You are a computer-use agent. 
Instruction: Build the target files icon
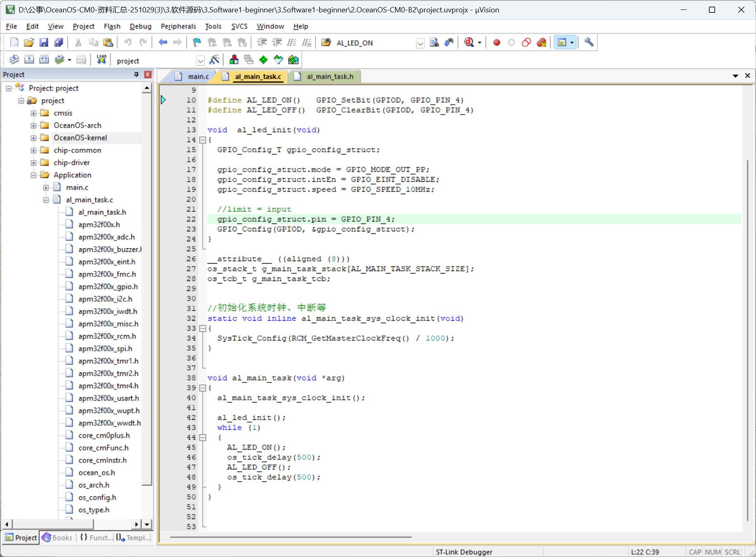click(29, 60)
